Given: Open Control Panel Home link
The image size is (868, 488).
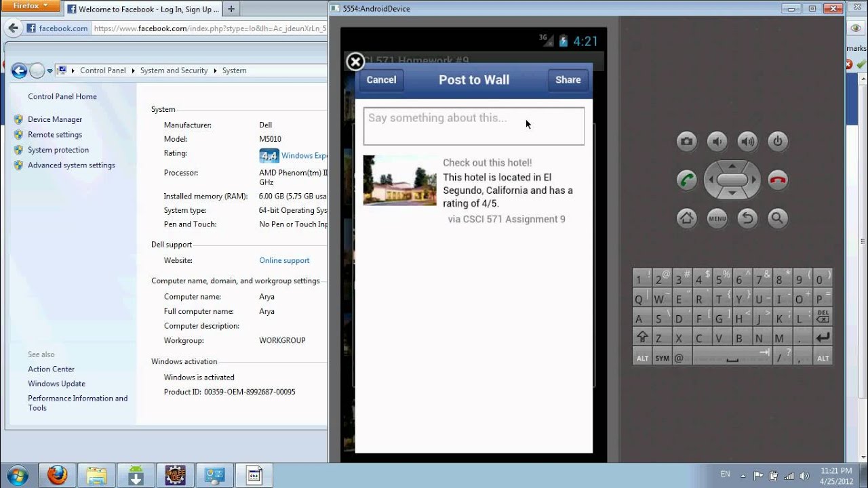Looking at the screenshot, I should pos(62,96).
